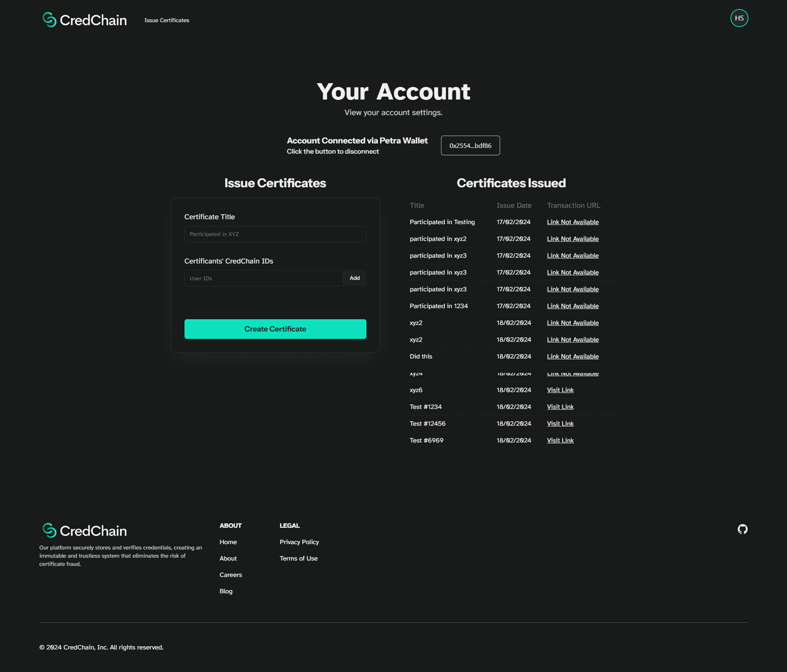Select 'Test #6969' title cell
The image size is (787, 672).
tap(426, 440)
